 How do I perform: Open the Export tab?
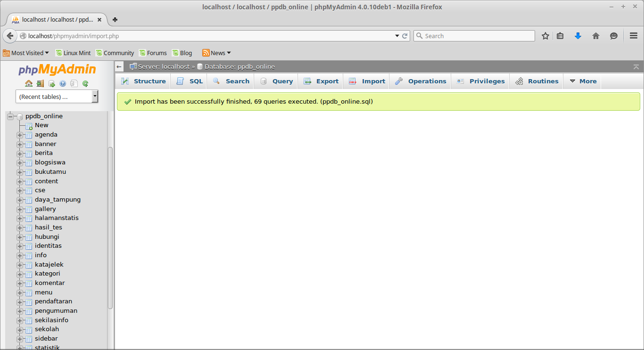[x=321, y=81]
